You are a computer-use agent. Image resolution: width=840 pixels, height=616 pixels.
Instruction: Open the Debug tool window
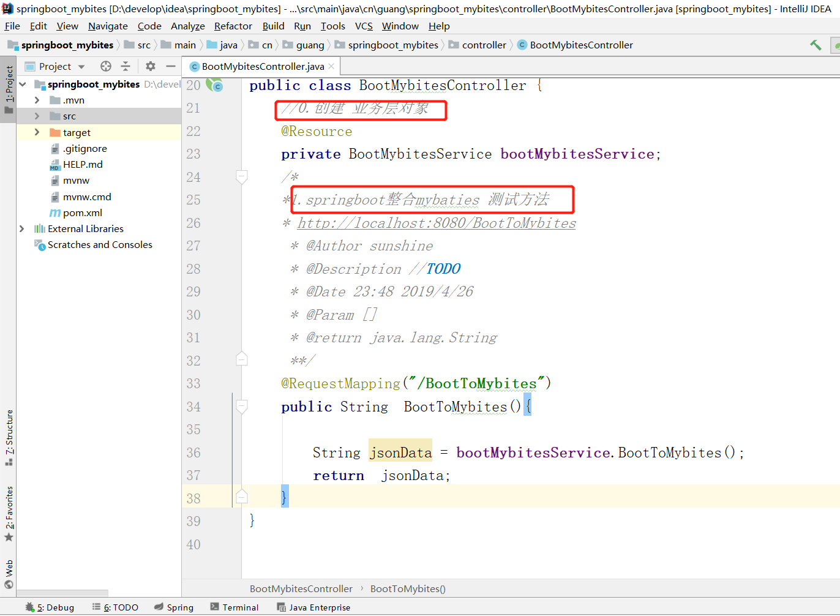coord(50,607)
